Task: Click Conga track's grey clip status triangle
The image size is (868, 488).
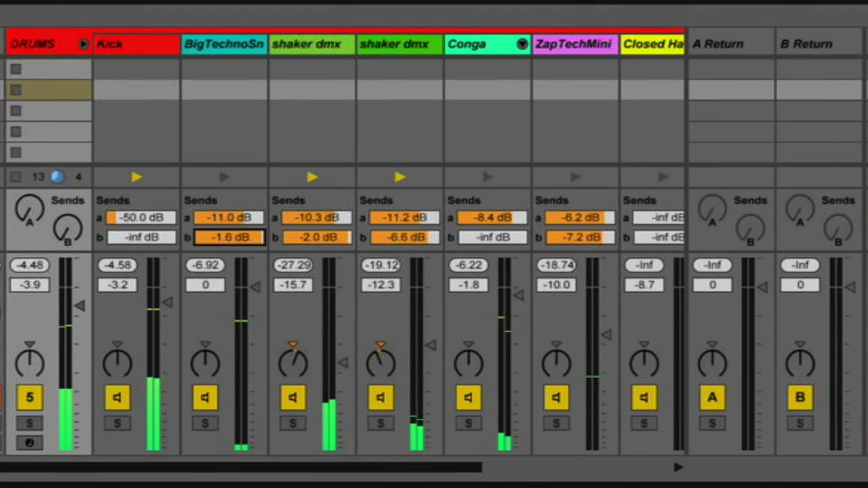Action: (488, 177)
